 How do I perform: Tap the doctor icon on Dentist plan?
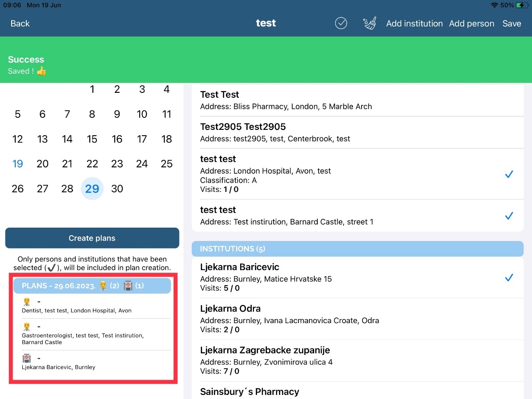27,302
